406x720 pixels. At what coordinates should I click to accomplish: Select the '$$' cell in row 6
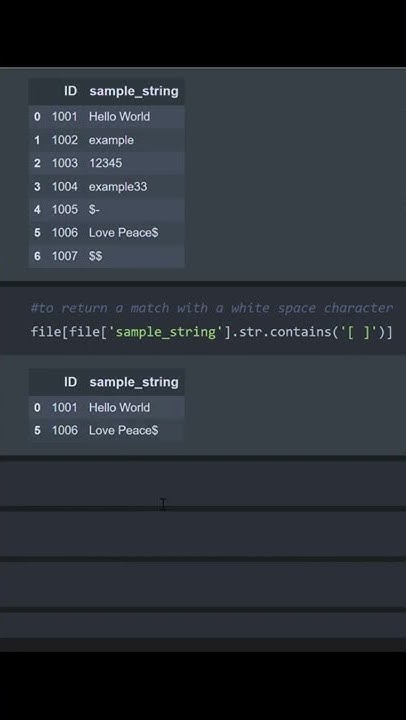[x=96, y=256]
